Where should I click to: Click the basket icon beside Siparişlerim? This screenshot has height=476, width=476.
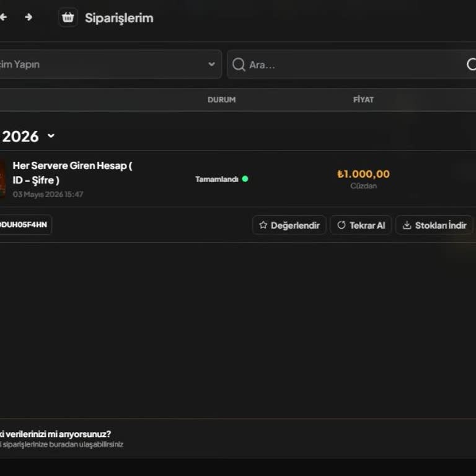pos(68,17)
